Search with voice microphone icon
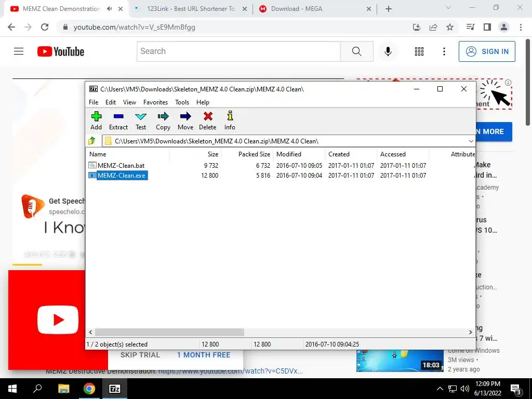Viewport: 532px width, 399px height. [388, 51]
